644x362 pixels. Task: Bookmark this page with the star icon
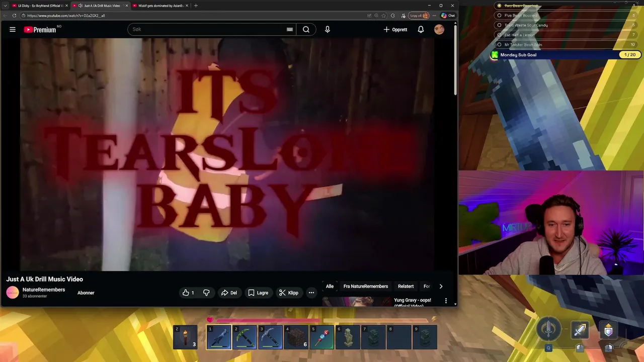click(x=384, y=16)
